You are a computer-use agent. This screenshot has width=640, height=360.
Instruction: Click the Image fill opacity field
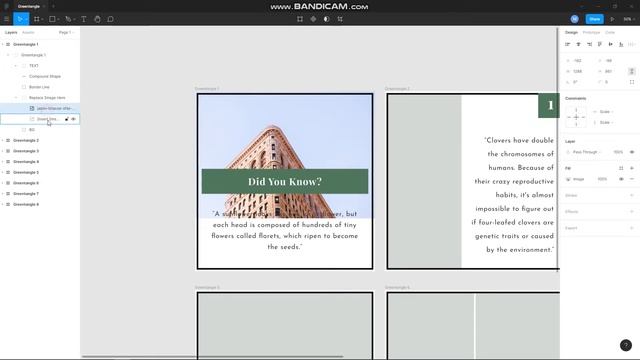tap(602, 179)
